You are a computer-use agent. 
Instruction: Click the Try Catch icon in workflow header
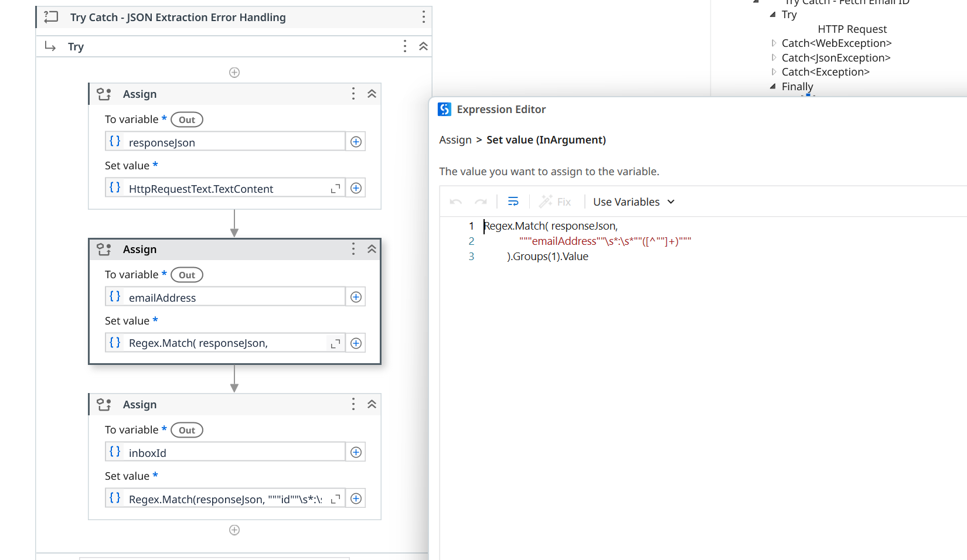[50, 17]
